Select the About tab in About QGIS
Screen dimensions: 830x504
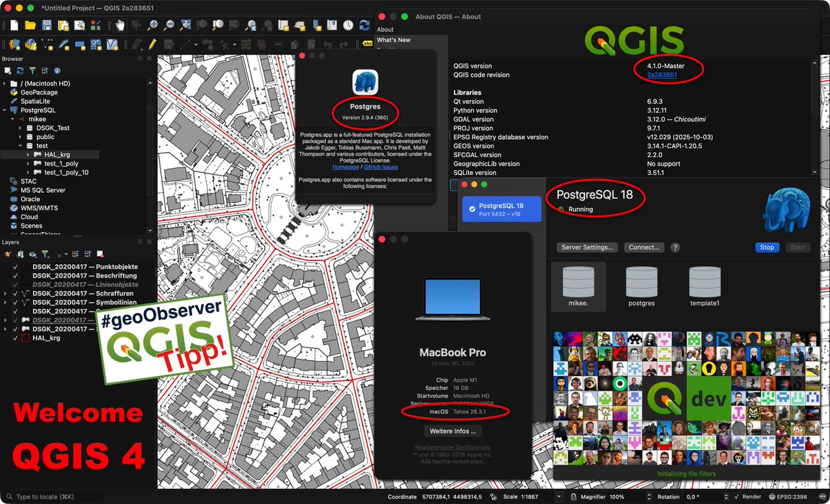[x=385, y=29]
